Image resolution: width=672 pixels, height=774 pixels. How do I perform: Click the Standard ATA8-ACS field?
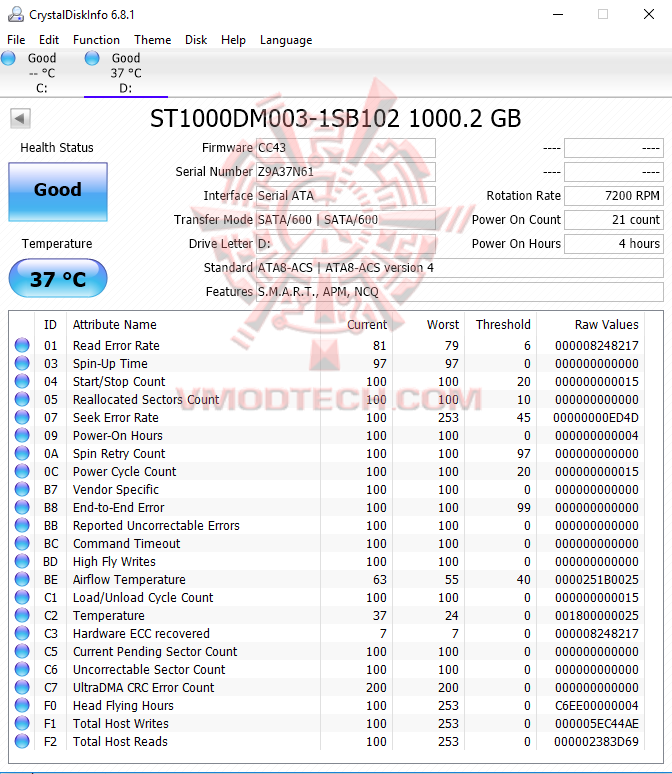pos(459,268)
